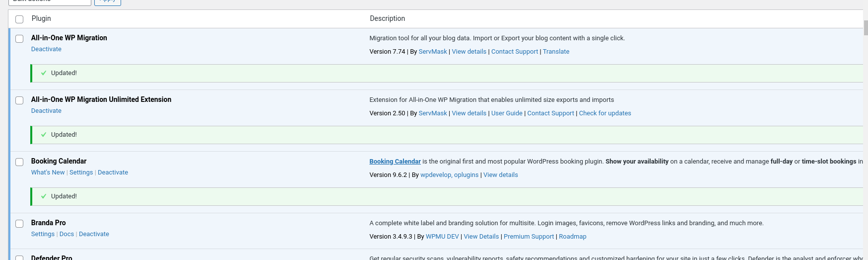Open Branda Pro Roadmap link

(x=572, y=237)
